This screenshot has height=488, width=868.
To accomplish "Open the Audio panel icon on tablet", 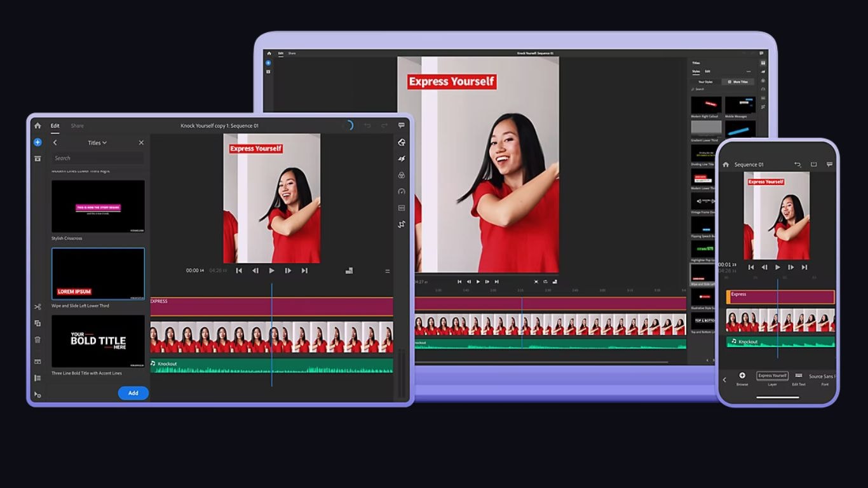I will 402,208.
